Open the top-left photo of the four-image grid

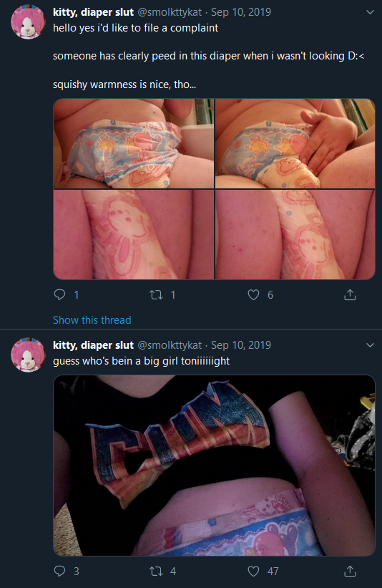134,144
